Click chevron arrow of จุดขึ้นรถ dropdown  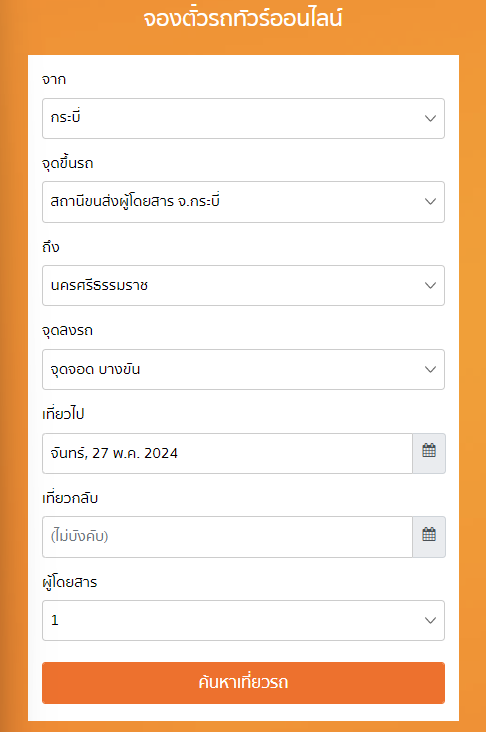(x=430, y=202)
